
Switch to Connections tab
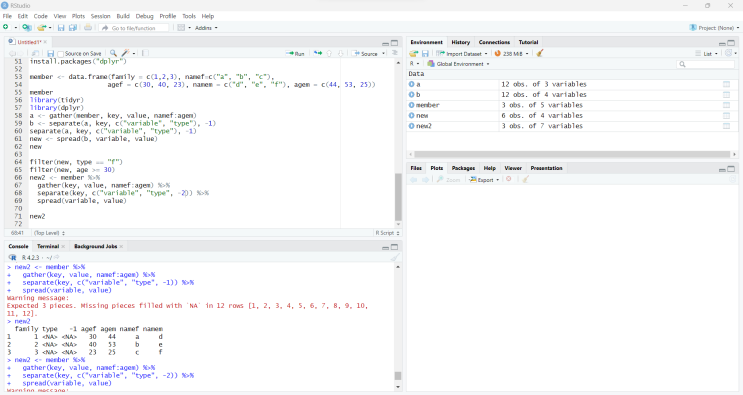pyautogui.click(x=494, y=42)
